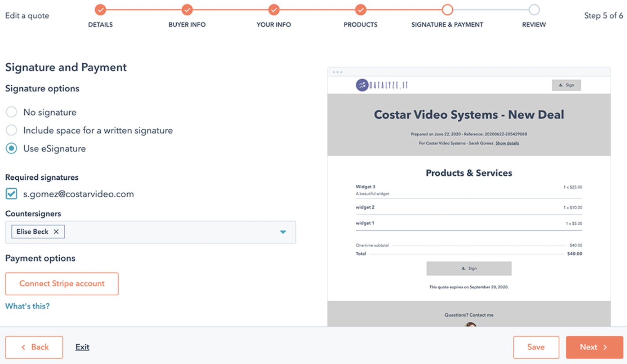Screen dimensions: 627x364
Task: Click the $40.00 Total amount
Action: (575, 254)
